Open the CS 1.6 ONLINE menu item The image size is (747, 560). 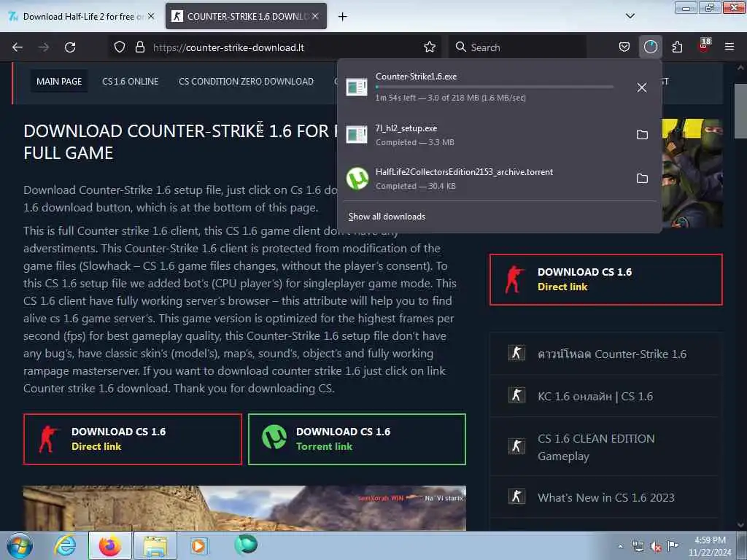[x=130, y=82]
